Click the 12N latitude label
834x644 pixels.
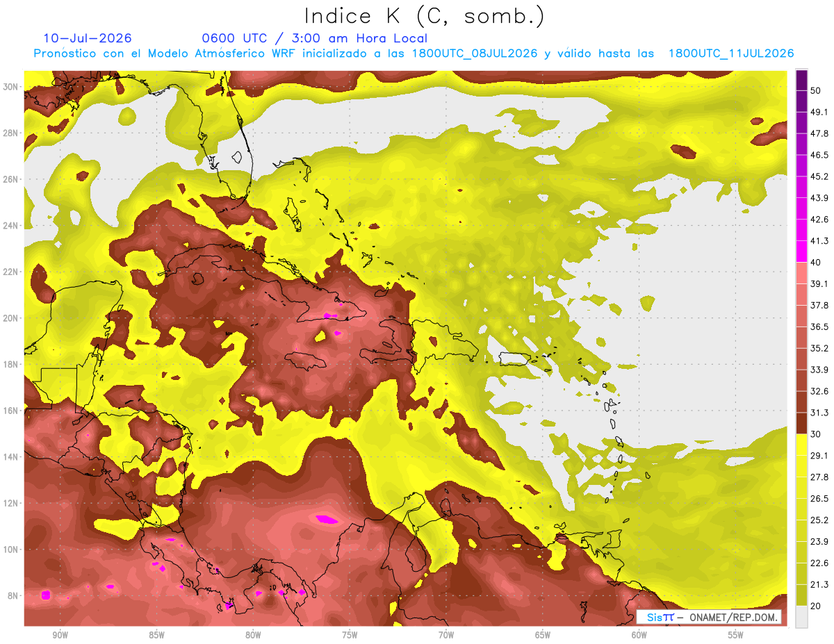click(11, 503)
